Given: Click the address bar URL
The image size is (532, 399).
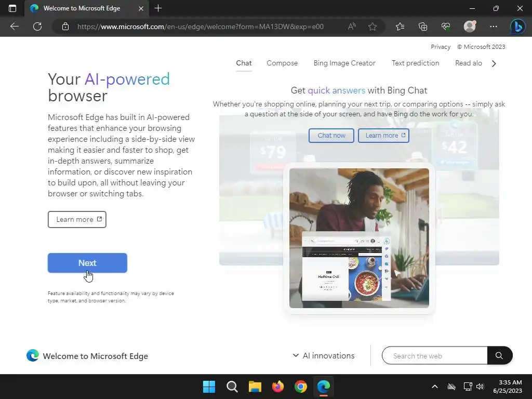Looking at the screenshot, I should 200,26.
